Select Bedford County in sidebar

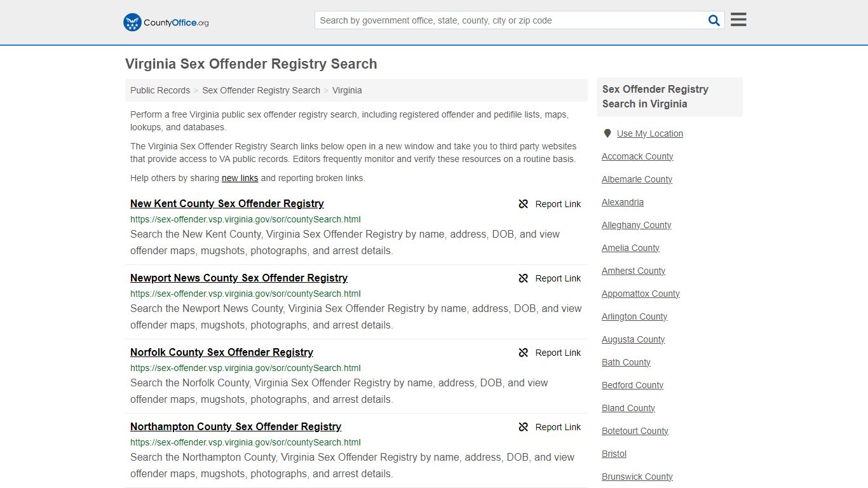tap(632, 385)
